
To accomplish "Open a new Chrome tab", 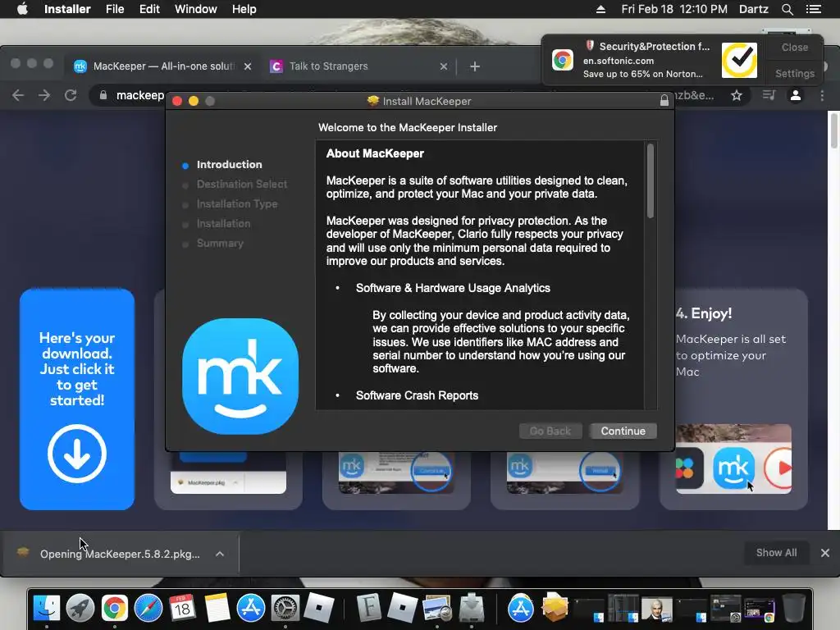I will click(475, 66).
